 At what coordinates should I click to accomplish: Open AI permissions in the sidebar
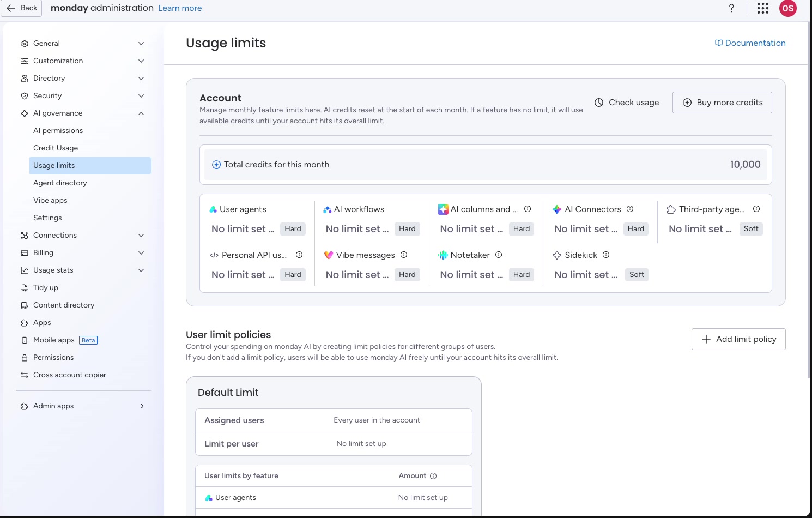[90, 131]
